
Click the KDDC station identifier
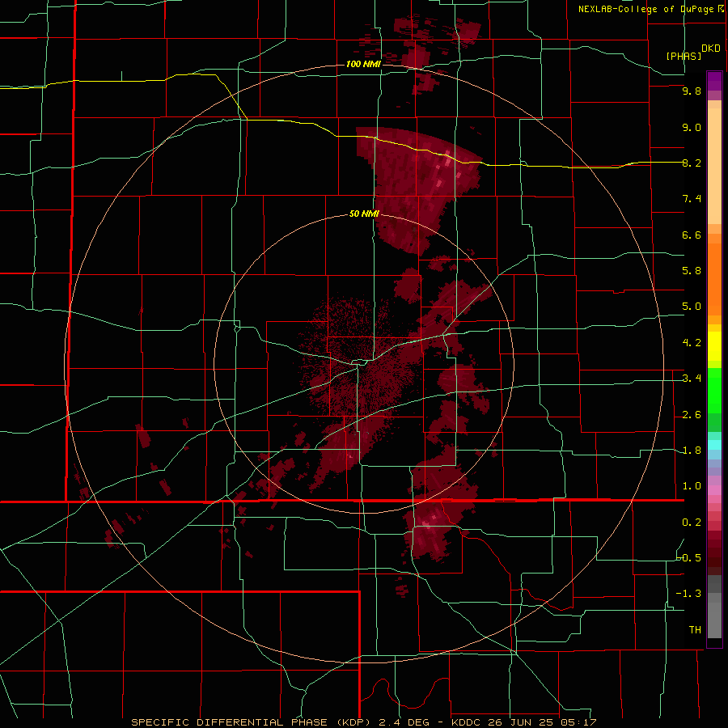point(466,722)
